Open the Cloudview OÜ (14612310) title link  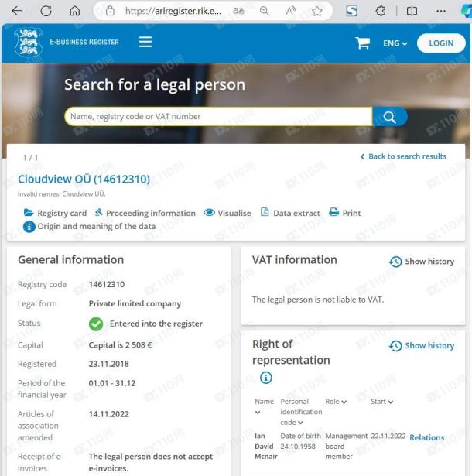(84, 179)
